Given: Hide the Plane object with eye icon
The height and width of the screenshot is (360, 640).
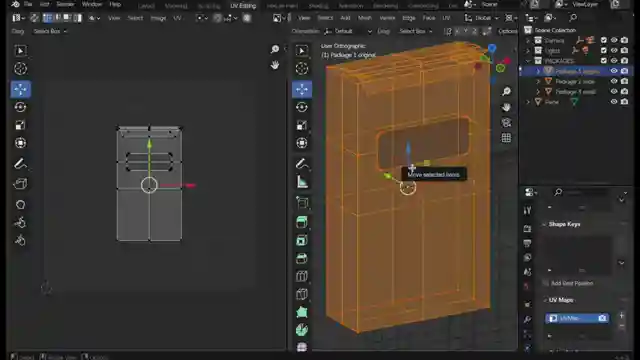Looking at the screenshot, I should pyautogui.click(x=614, y=102).
